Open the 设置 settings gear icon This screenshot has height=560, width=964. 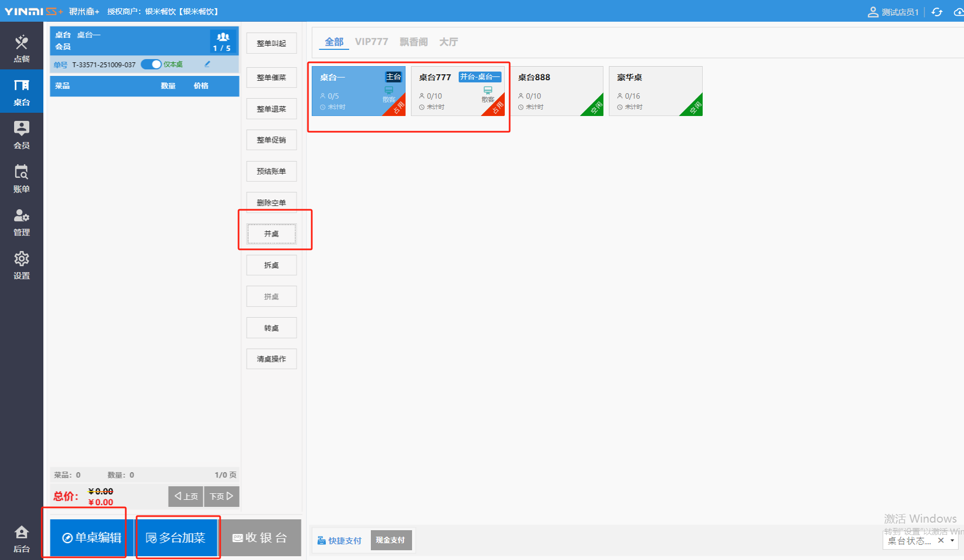[22, 265]
